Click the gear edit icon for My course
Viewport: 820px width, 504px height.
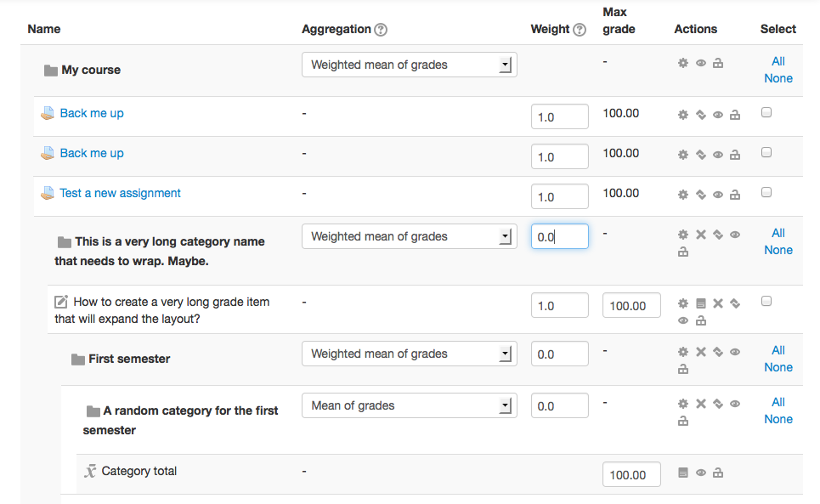(683, 63)
